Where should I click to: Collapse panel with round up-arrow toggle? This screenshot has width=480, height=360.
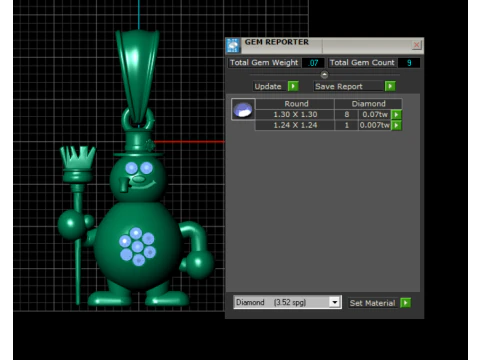pos(324,75)
